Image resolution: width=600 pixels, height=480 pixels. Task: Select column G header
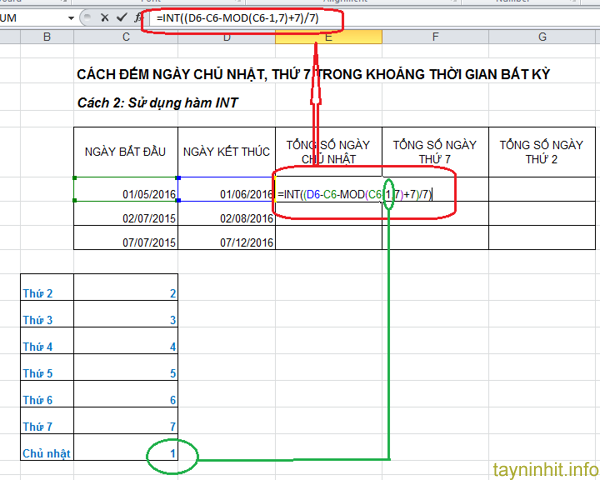pos(541,37)
